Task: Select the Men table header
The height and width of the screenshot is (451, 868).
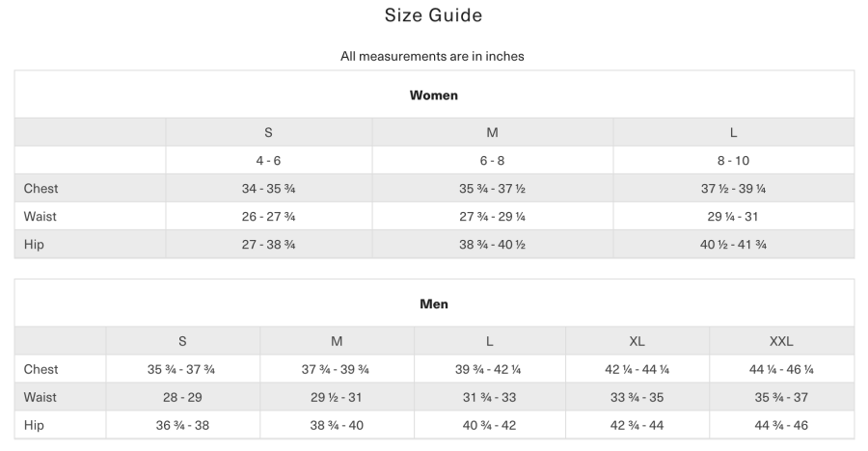Action: tap(433, 305)
